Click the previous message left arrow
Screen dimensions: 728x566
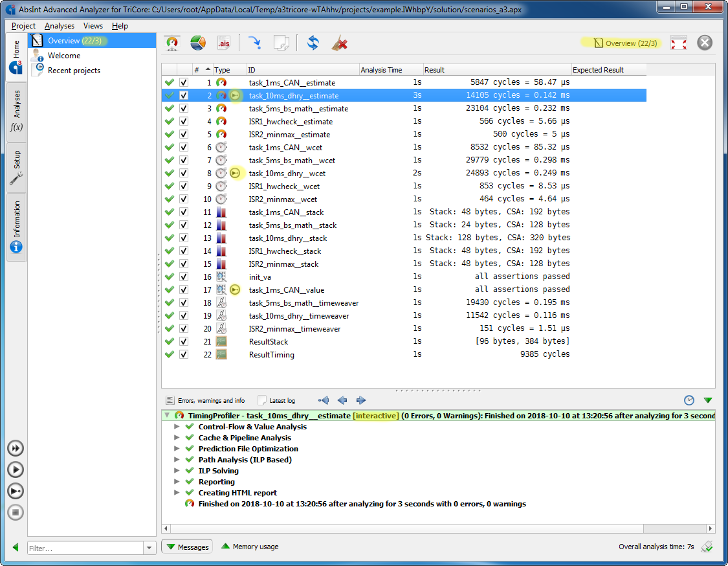[x=342, y=400]
